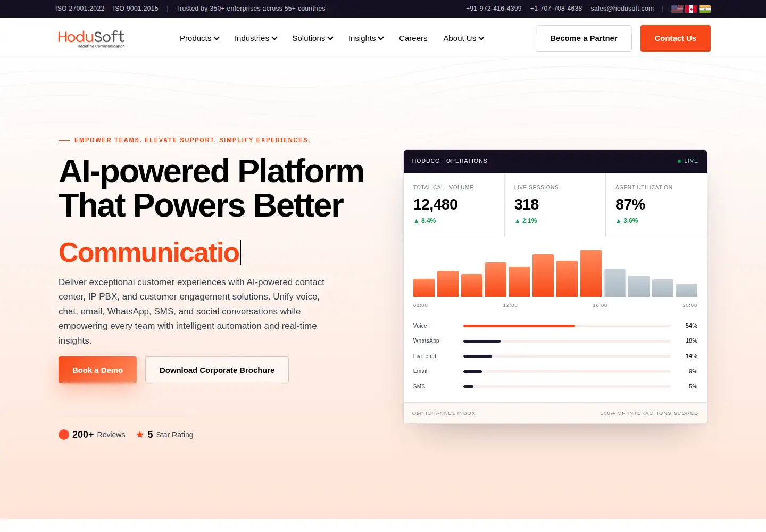Expand the About Us menu
This screenshot has height=532, width=766.
[464, 38]
